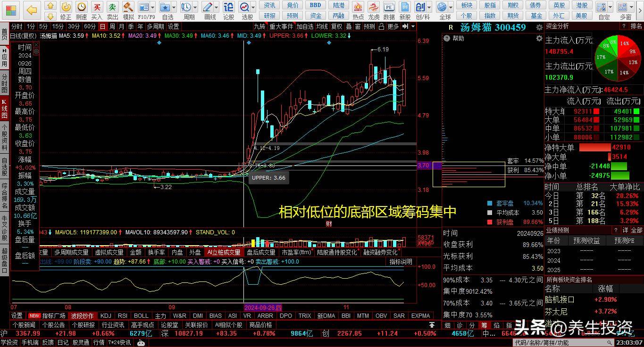This screenshot has width=644, height=347.
Task: Switch to the 60分 period tab
Action: click(90, 26)
